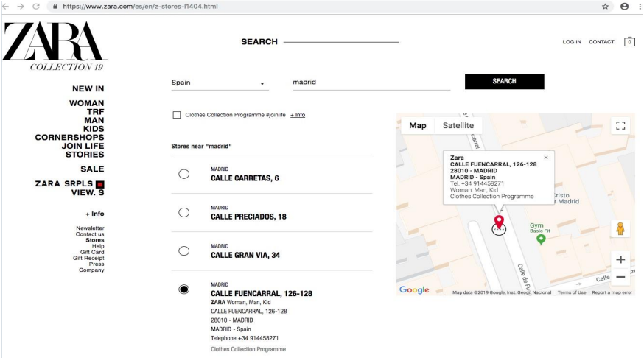Image resolution: width=644 pixels, height=358 pixels.
Task: Switch the map to Satellite view
Action: pyautogui.click(x=458, y=126)
